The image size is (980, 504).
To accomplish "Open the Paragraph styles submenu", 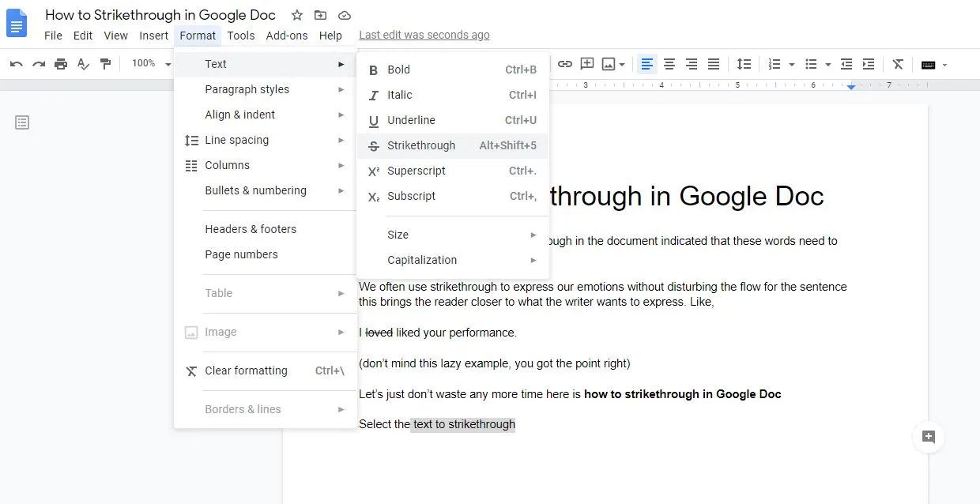I will point(266,89).
